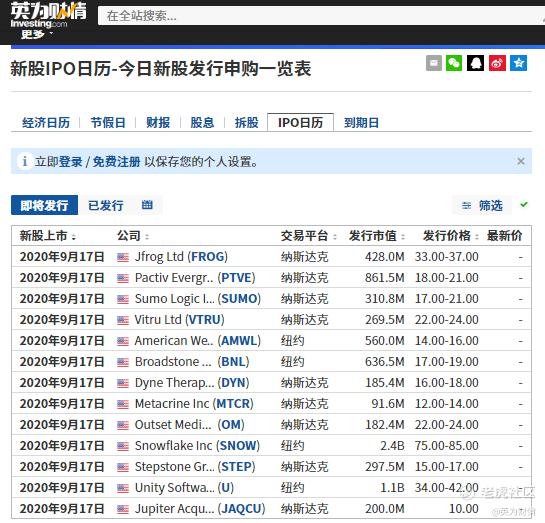Open the 经济日历 tab
Viewport: 545px width, 523px height.
46,123
